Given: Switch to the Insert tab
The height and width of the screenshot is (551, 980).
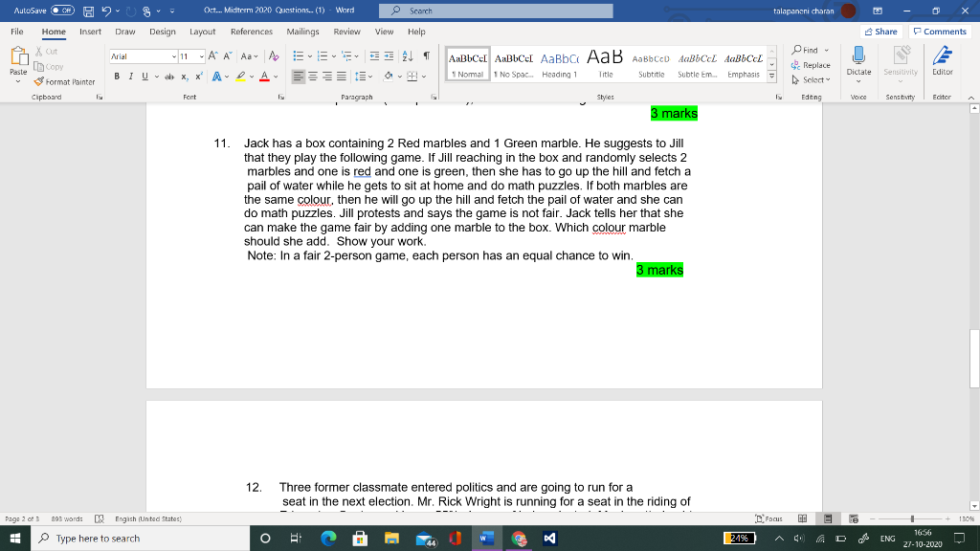Looking at the screenshot, I should pyautogui.click(x=90, y=32).
